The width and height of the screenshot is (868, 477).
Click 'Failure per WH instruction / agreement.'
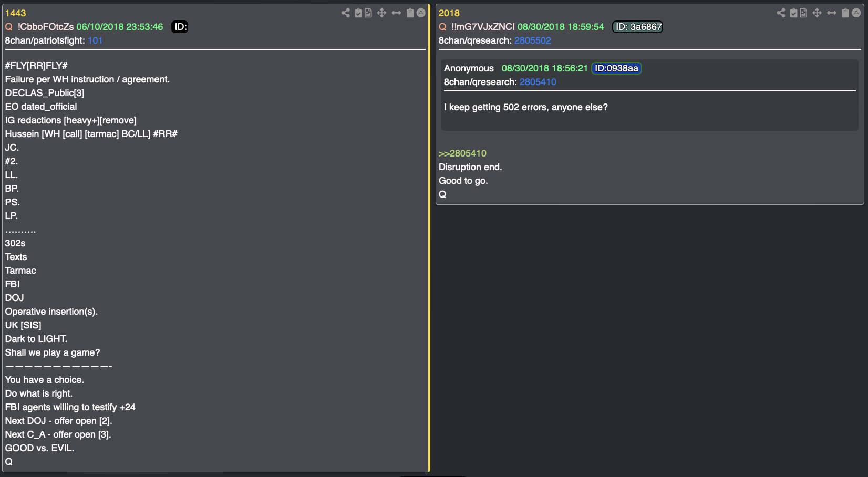(x=87, y=79)
